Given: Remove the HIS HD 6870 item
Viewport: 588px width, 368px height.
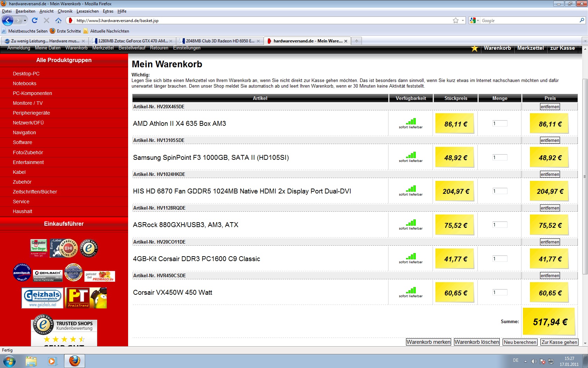Looking at the screenshot, I should click(550, 175).
